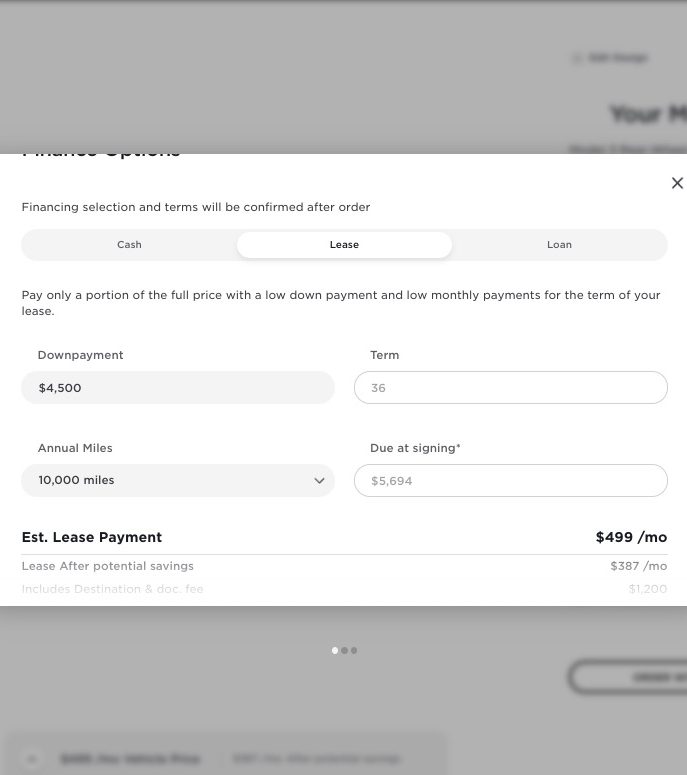Select the Lease payment option
The image size is (687, 775).
click(344, 245)
